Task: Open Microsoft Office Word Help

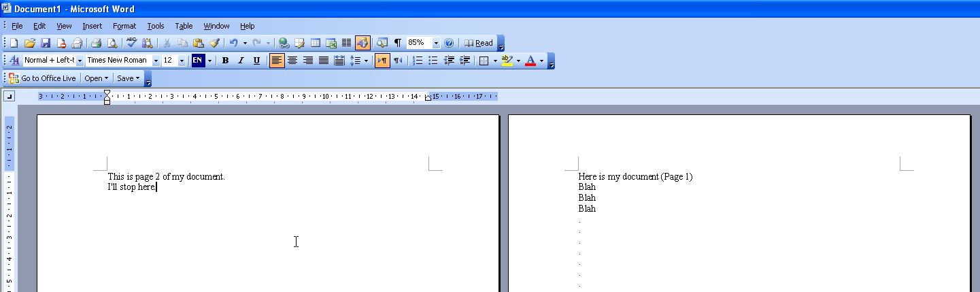Action: click(x=449, y=43)
